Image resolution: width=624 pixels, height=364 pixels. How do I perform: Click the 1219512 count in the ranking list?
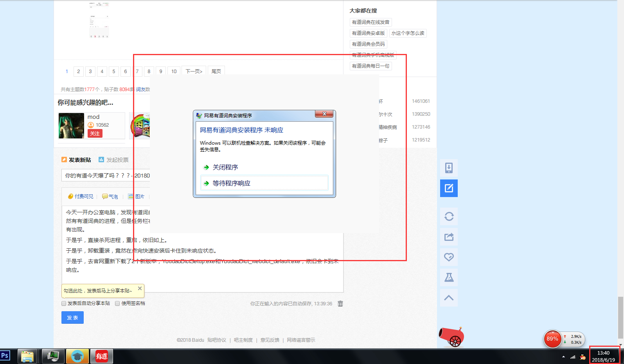tap(421, 140)
